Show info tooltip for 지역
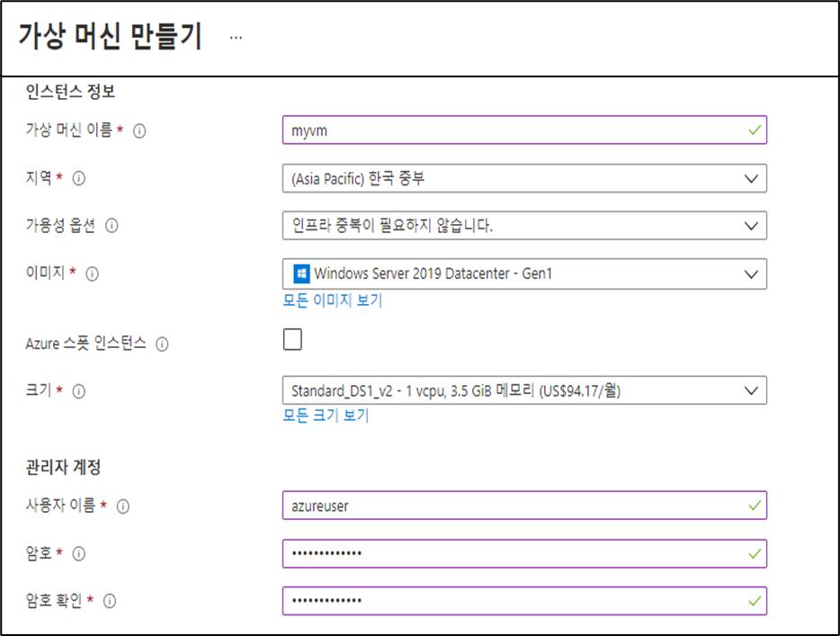 pyautogui.click(x=79, y=178)
